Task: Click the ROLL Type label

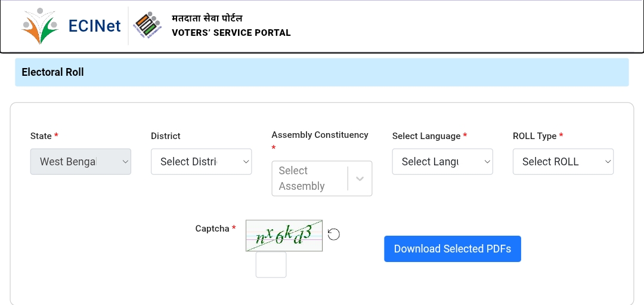Action: click(535, 136)
